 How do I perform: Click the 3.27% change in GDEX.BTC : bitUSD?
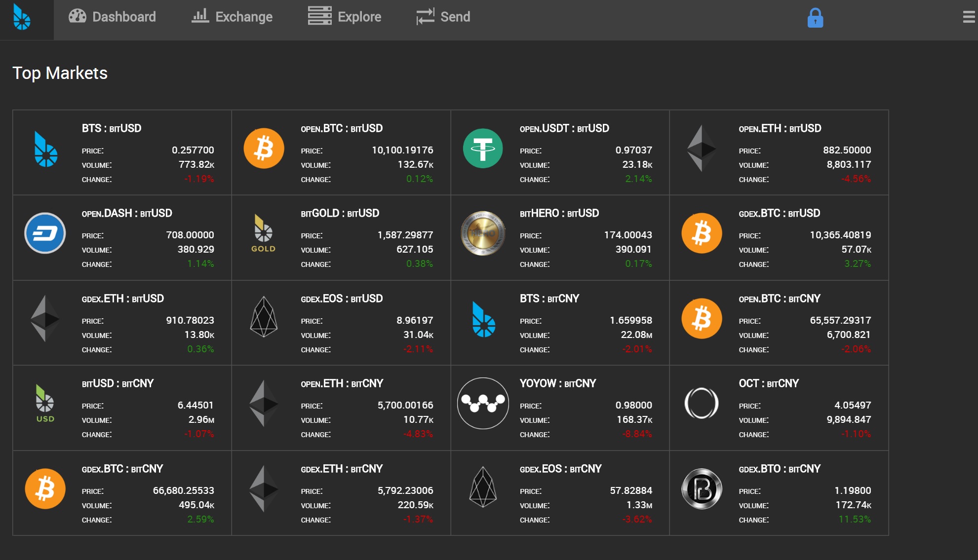pyautogui.click(x=858, y=263)
